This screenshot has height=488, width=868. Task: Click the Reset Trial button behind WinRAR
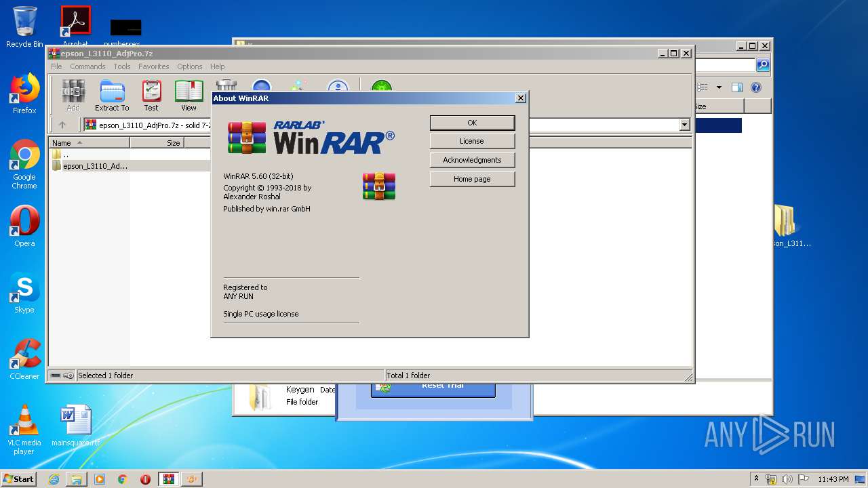tap(433, 388)
